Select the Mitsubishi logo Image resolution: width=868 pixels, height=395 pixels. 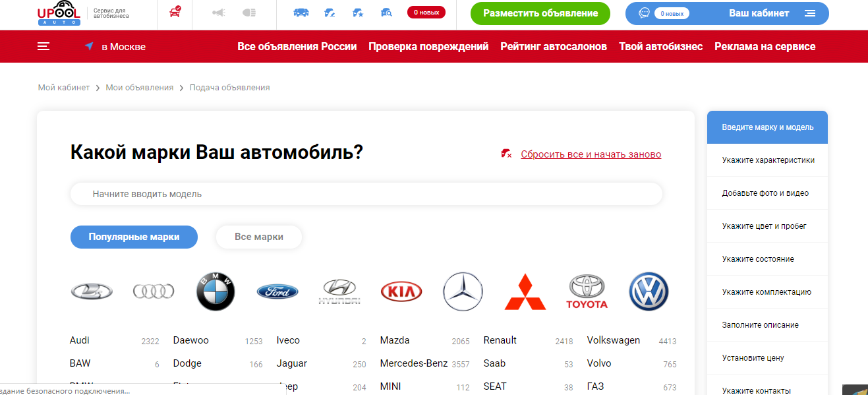525,291
